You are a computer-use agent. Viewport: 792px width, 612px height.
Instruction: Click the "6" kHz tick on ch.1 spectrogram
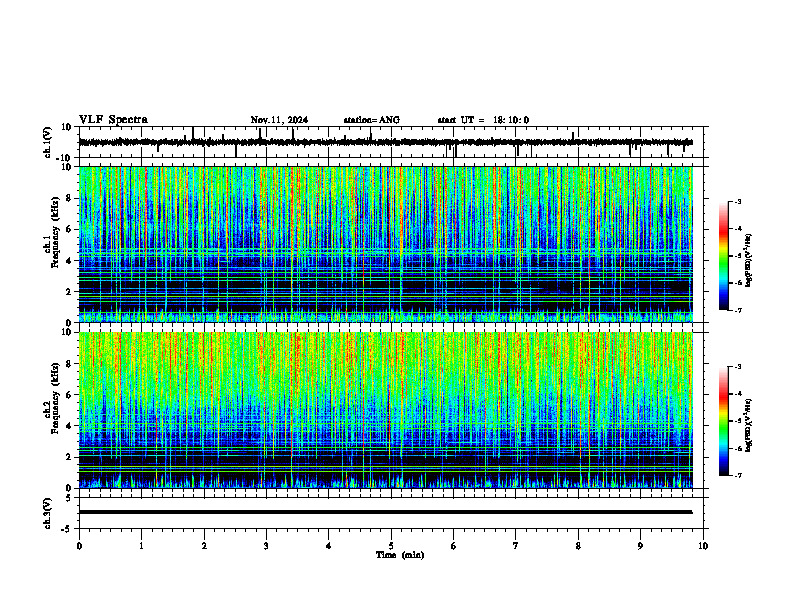[x=70, y=230]
